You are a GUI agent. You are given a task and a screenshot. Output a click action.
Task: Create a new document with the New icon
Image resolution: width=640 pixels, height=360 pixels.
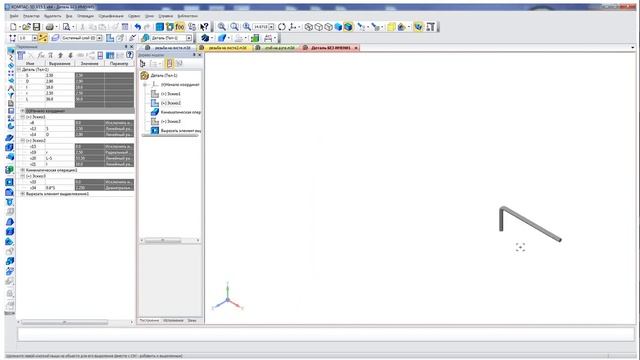tap(13, 27)
